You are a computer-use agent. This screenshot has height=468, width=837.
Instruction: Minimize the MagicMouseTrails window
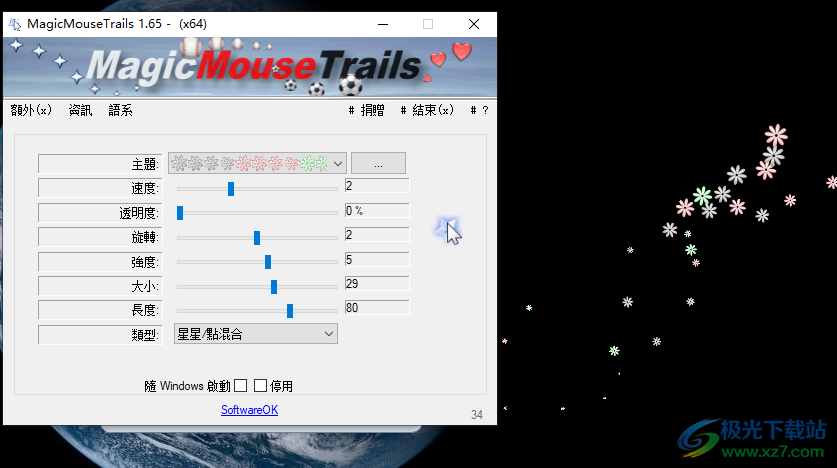click(x=383, y=24)
